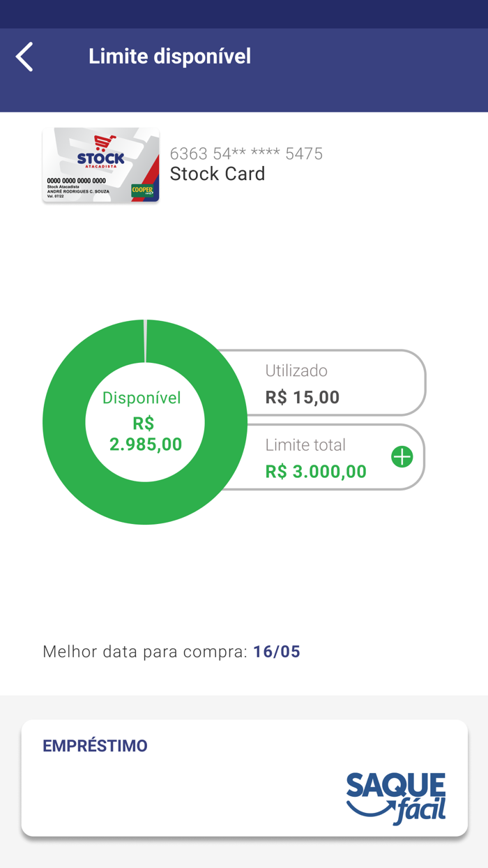488x868 pixels.
Task: Tap the Stock Card image thumbnail
Action: (x=100, y=165)
